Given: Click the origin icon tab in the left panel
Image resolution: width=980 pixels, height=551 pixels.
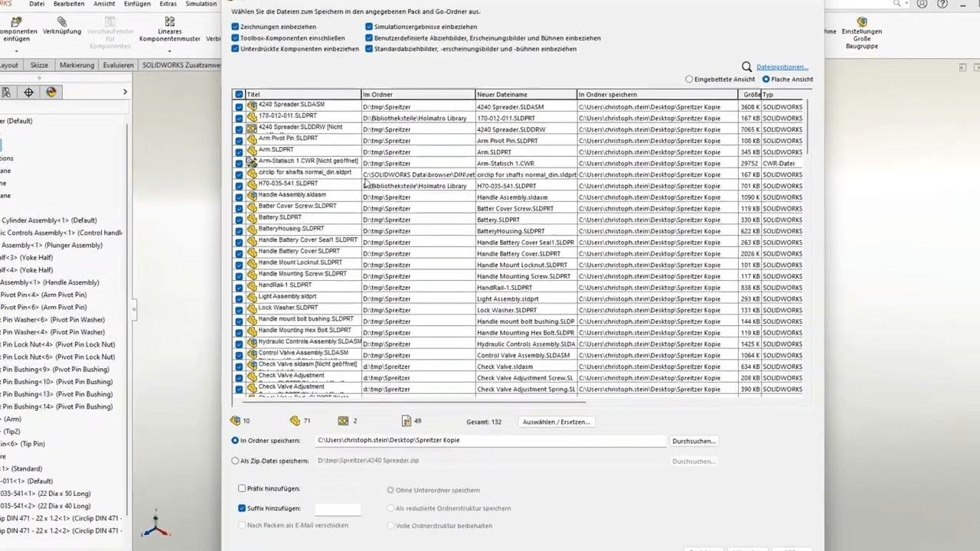Looking at the screenshot, I should tap(28, 92).
